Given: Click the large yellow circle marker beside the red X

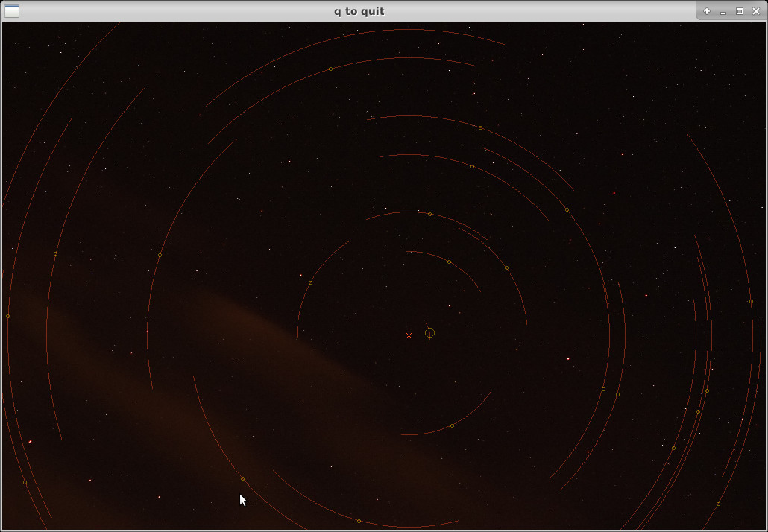Looking at the screenshot, I should 429,333.
